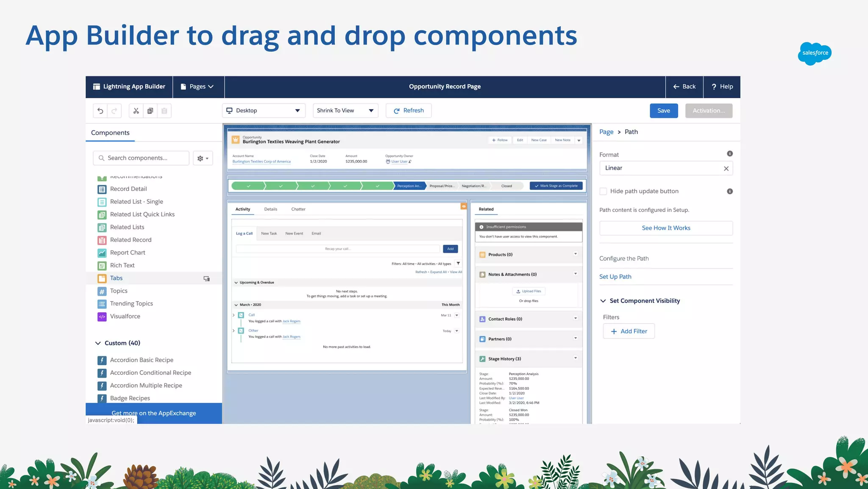Collapse the Custom (40) section
The height and width of the screenshot is (489, 868).
pos(98,343)
